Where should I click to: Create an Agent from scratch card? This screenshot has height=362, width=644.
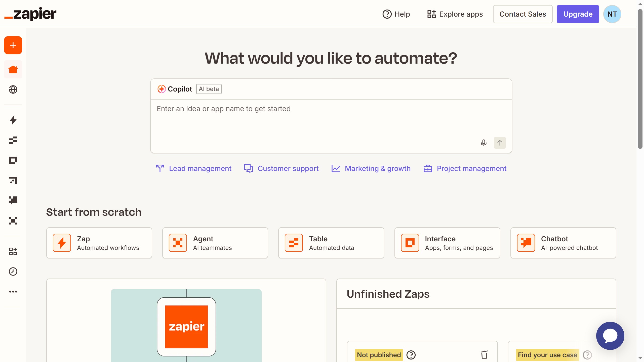(215, 243)
